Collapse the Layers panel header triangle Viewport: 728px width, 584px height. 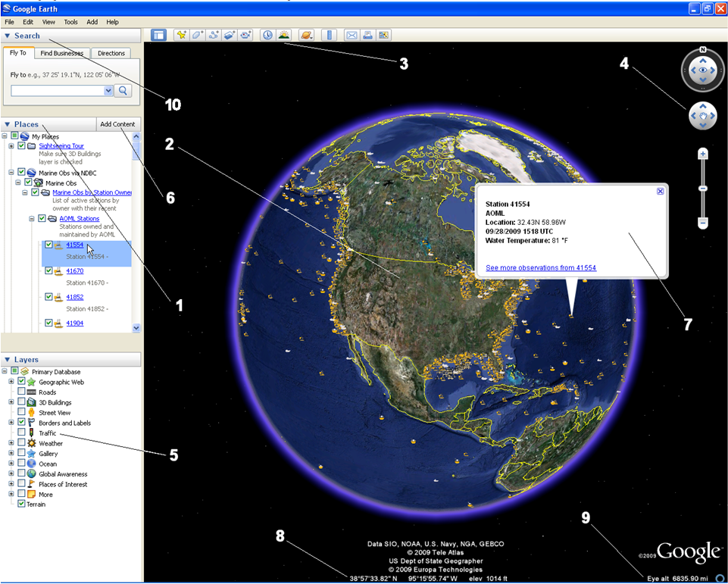click(x=8, y=360)
